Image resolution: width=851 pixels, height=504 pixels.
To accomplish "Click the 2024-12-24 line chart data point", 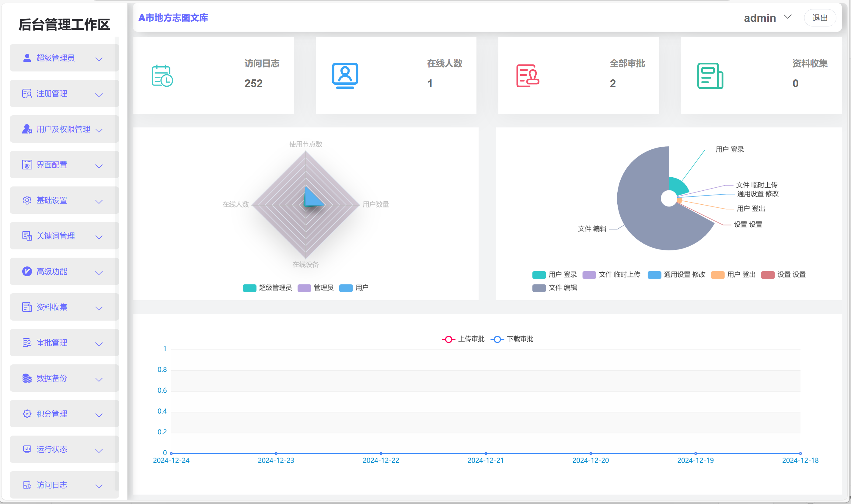I will (171, 454).
